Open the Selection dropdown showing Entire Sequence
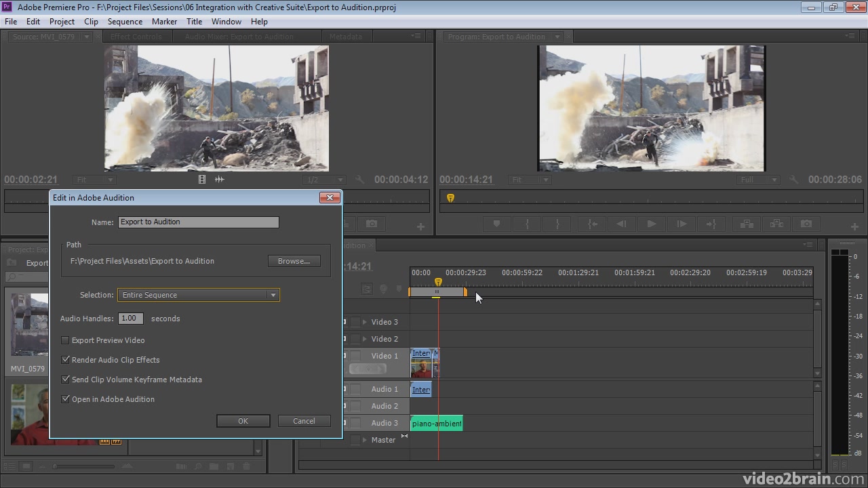The height and width of the screenshot is (488, 868). pos(199,295)
